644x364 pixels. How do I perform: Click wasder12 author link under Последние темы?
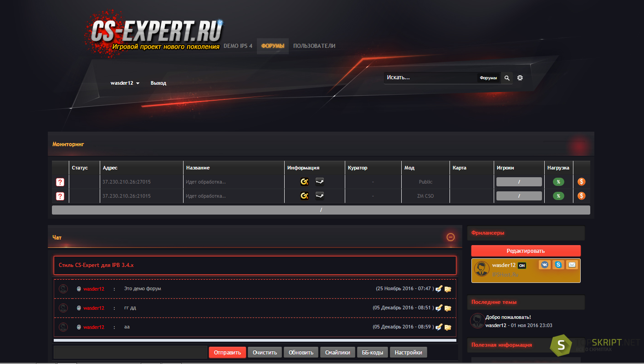(x=496, y=325)
